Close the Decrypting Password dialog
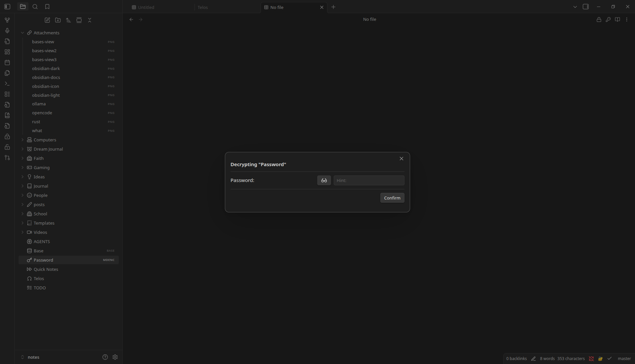 tap(401, 159)
